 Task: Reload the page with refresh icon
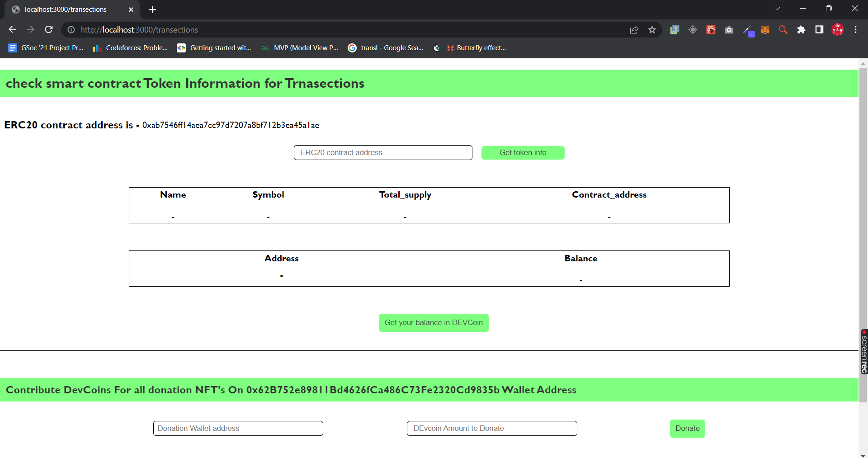[49, 29]
